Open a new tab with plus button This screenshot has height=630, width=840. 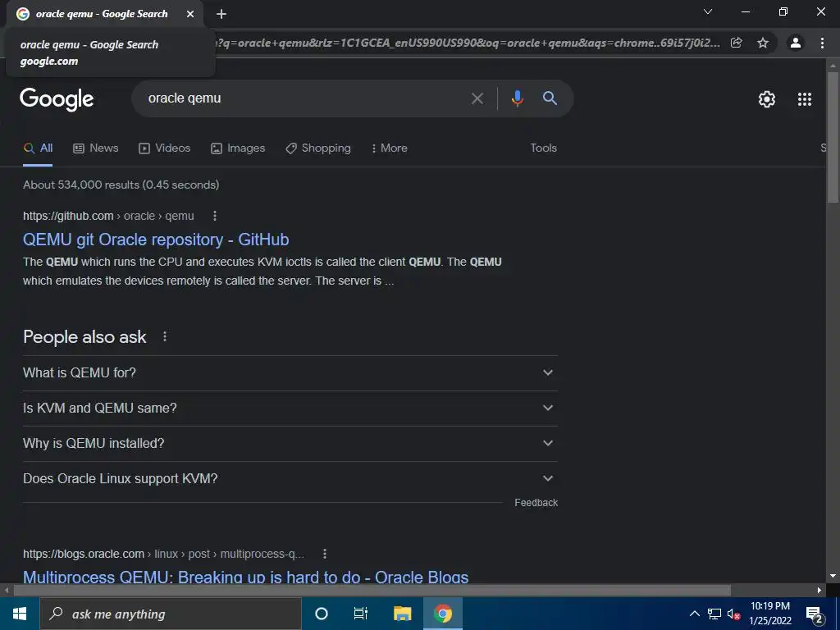(221, 15)
